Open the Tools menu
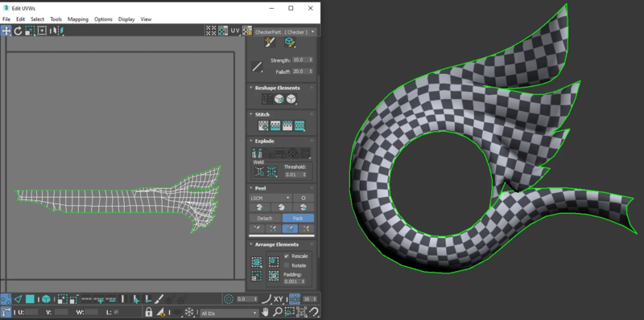 pos(56,19)
